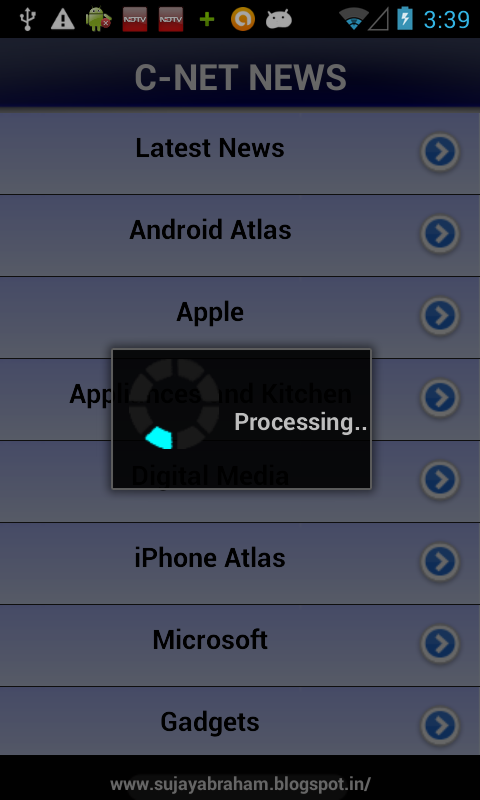Tap the arrow icon beside Android Atlas
The image size is (480, 800).
click(440, 234)
